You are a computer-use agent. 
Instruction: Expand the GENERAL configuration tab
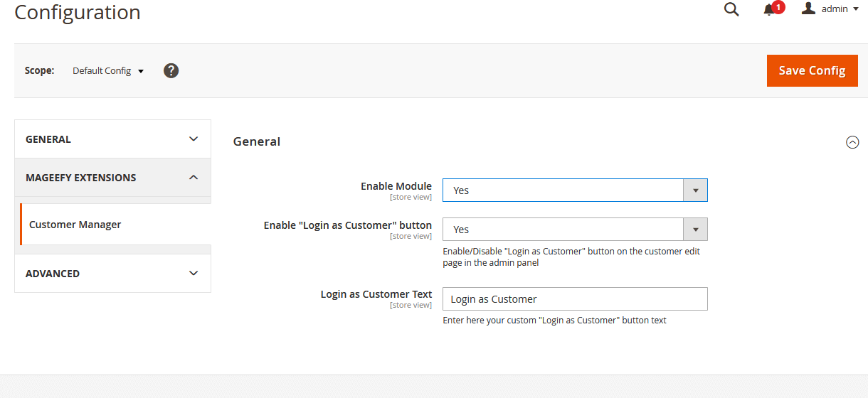point(48,139)
